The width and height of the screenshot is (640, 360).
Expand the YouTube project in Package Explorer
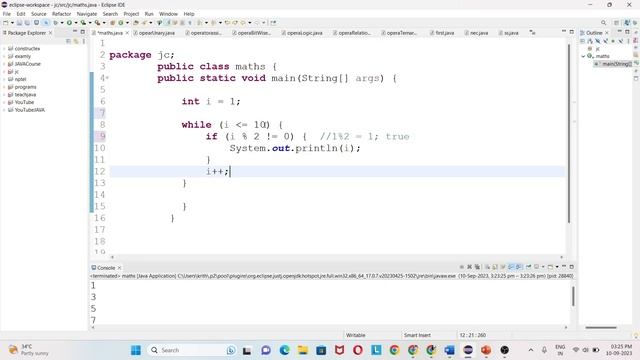click(4, 102)
